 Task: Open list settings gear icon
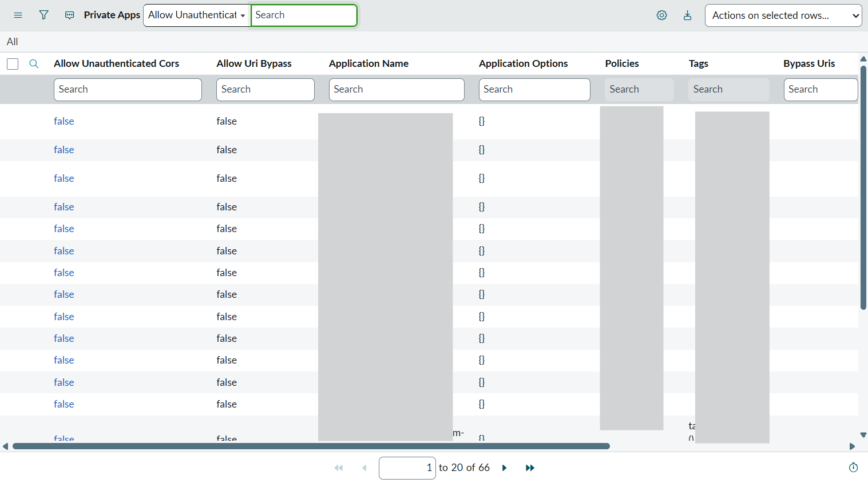tap(661, 15)
